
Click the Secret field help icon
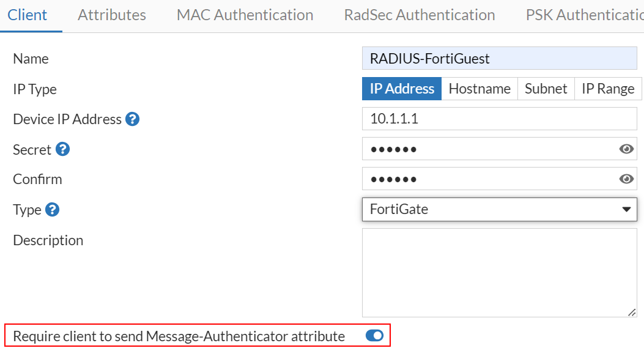[x=63, y=149]
